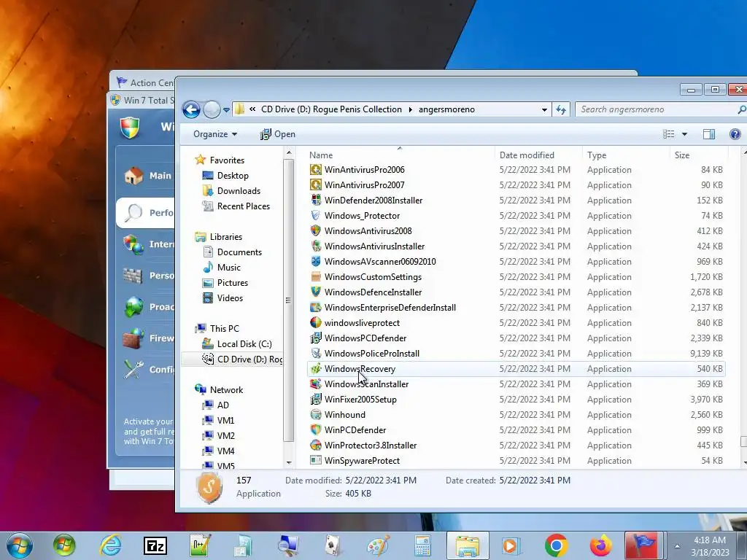Click the WindowsScanInstaller icon
Viewport: 747px width, 560px height.
[315, 384]
